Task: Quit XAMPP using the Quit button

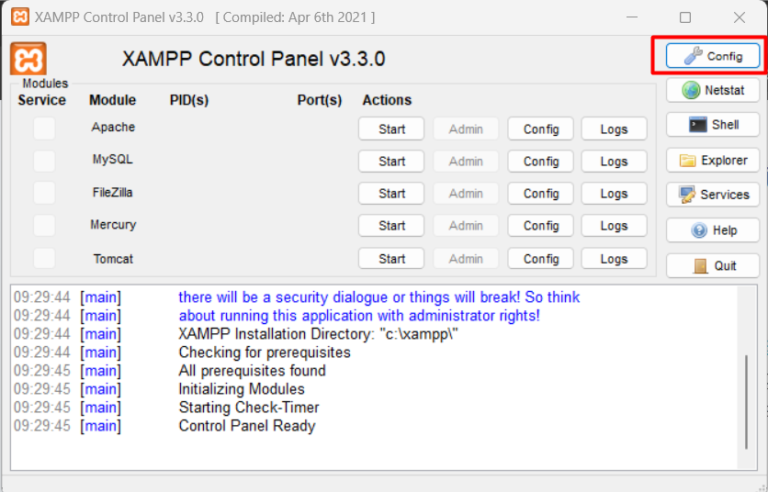Action: (713, 265)
